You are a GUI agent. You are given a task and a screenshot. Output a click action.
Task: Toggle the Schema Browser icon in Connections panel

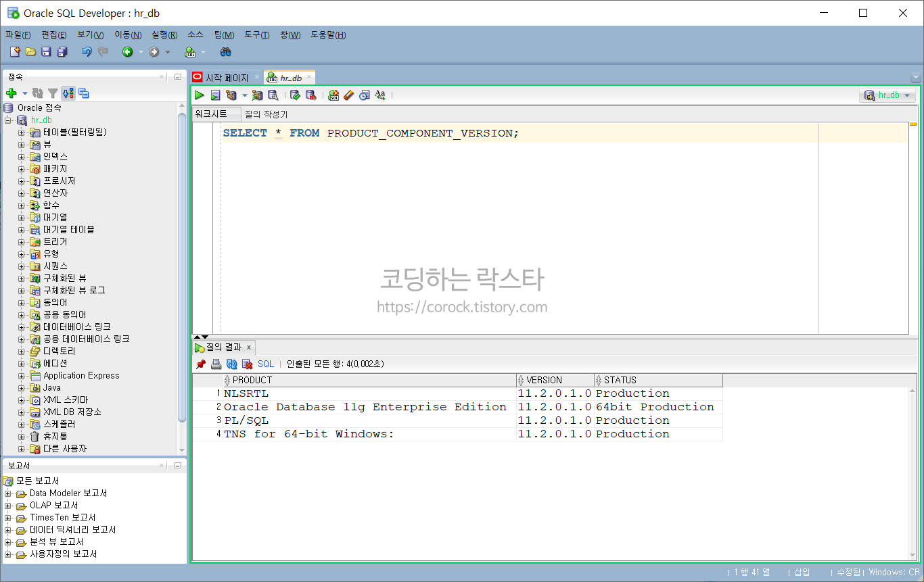click(x=68, y=93)
